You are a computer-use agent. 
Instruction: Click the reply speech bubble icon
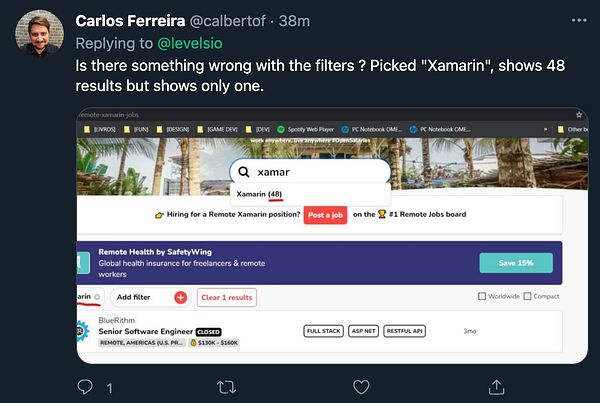point(85,387)
